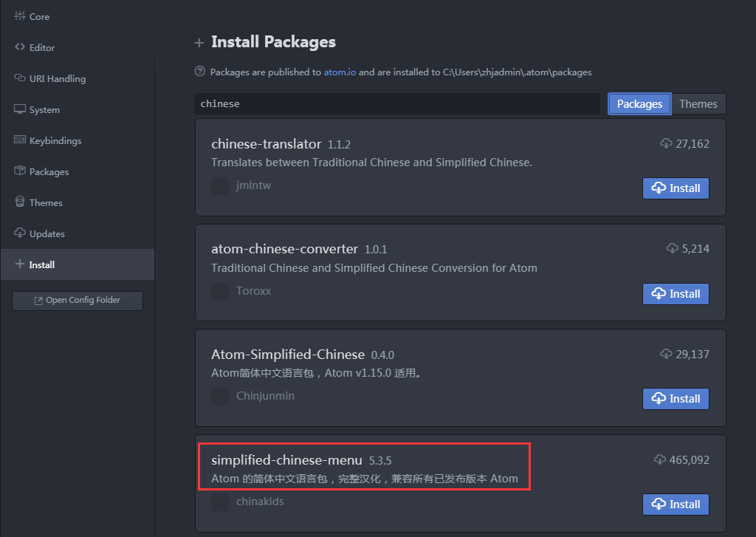Open the Packages section in sidebar
This screenshot has height=537, width=756.
[x=77, y=171]
